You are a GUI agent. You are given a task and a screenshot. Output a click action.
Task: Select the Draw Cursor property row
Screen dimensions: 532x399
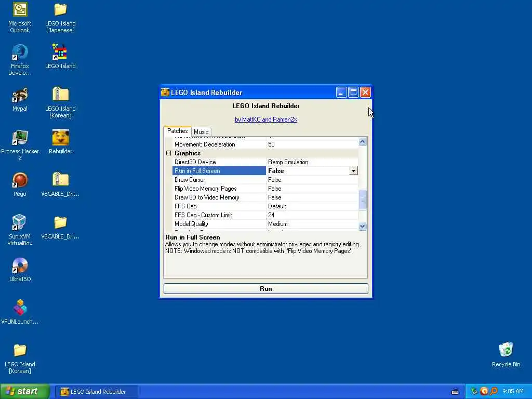pos(265,179)
